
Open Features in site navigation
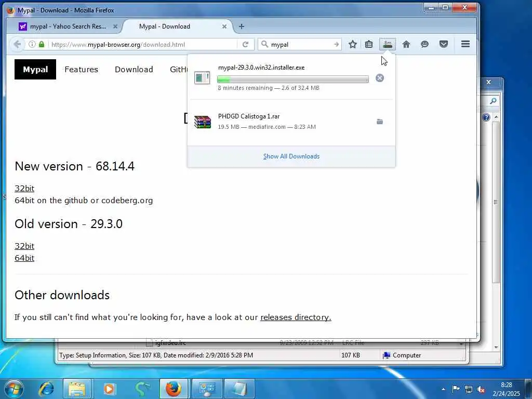(82, 69)
